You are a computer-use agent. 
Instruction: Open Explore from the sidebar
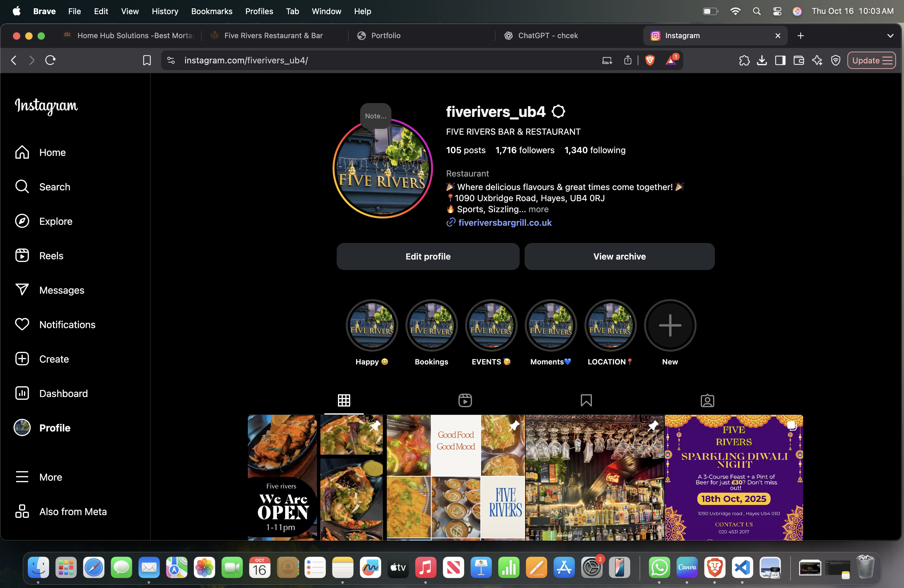[x=55, y=221]
